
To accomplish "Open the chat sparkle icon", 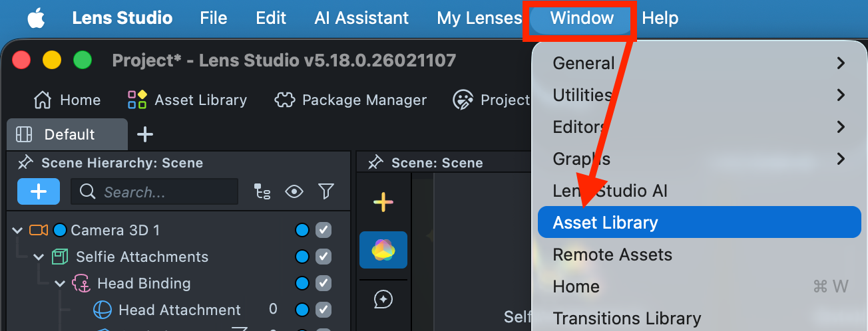I will pos(383,300).
